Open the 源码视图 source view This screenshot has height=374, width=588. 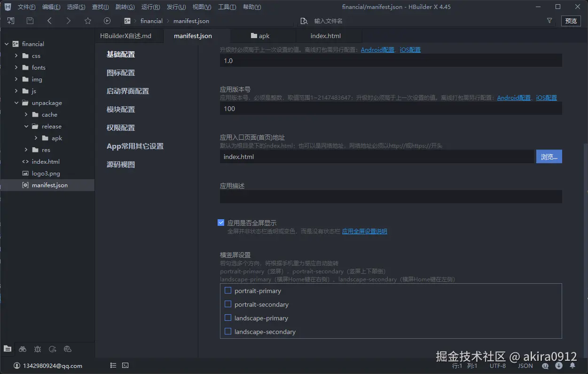pyautogui.click(x=121, y=164)
